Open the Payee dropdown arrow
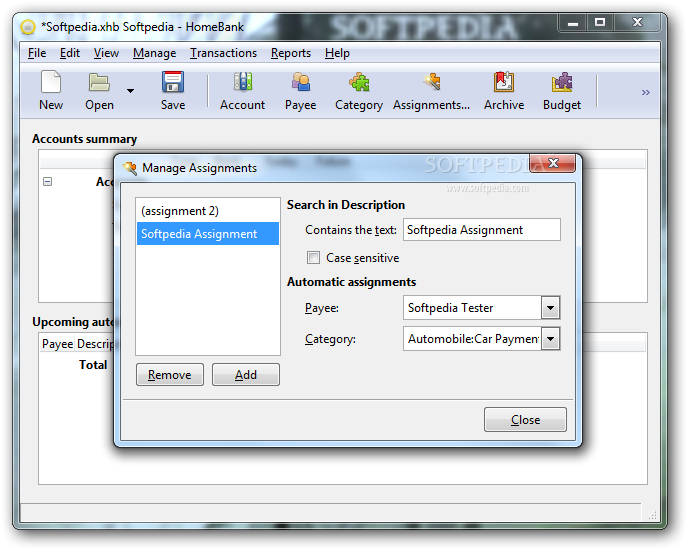 551,308
